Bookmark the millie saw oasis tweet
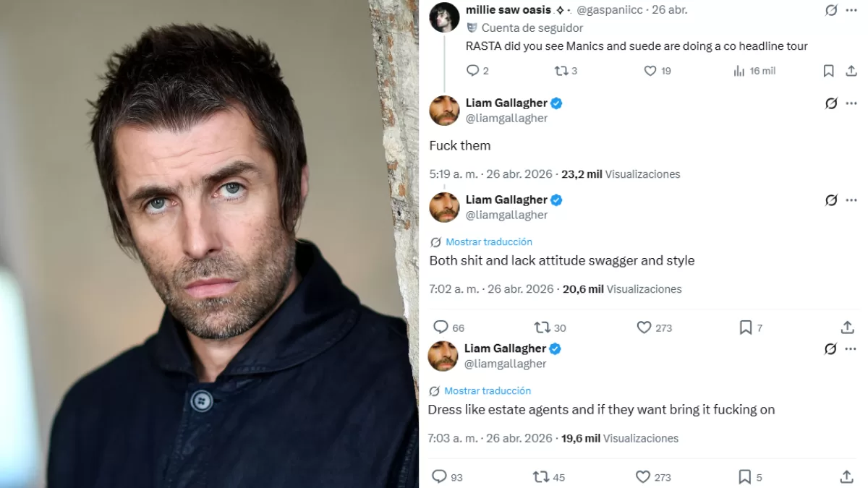 coord(829,71)
